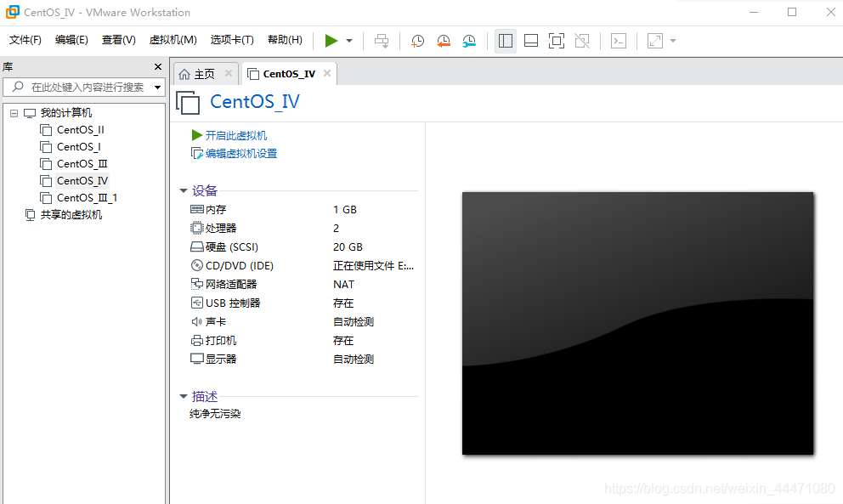Enter full screen mode icon
This screenshot has height=504, width=843.
click(x=557, y=41)
